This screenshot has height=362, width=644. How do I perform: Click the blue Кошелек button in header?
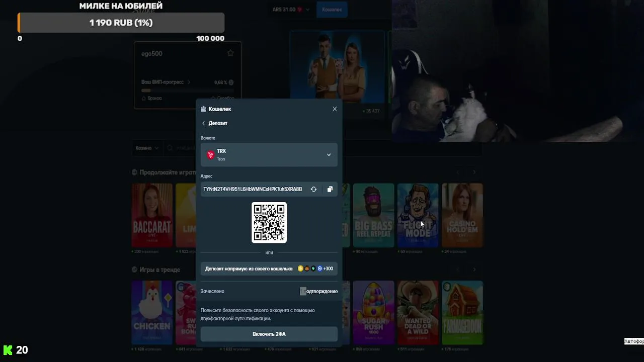point(332,10)
